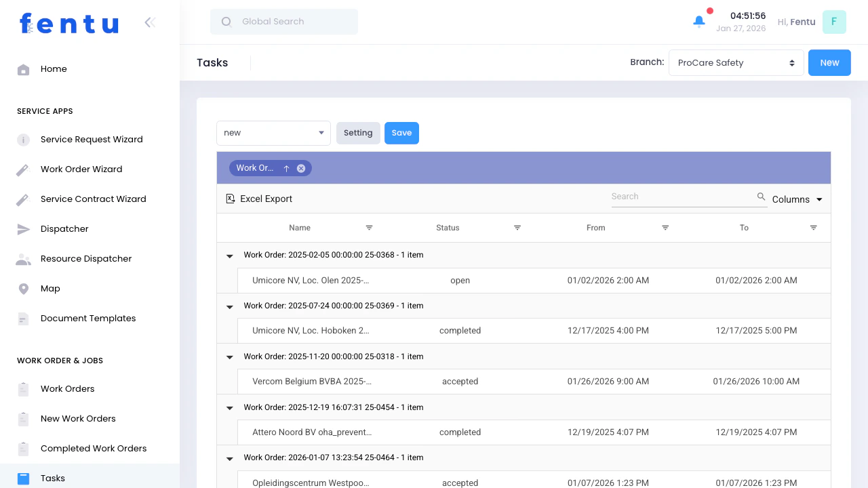Open the Branch selector showing ProCare Safety
The width and height of the screenshot is (868, 488).
point(736,62)
